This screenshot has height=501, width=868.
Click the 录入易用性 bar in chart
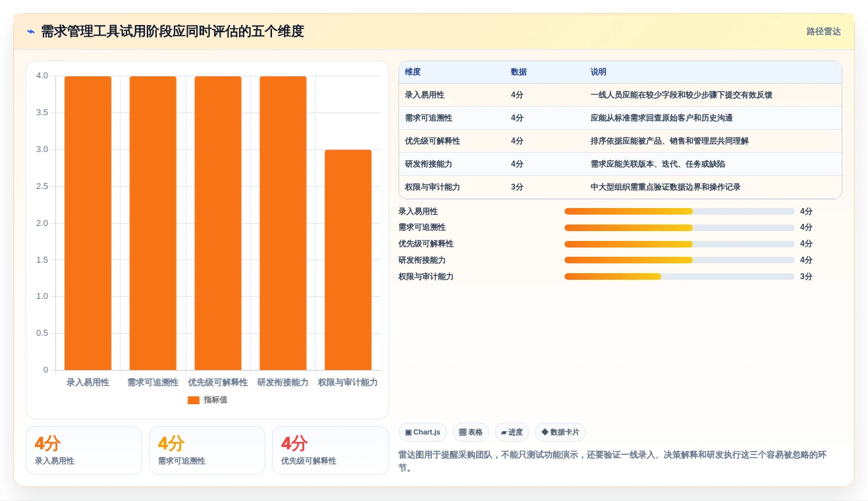pyautogui.click(x=88, y=223)
